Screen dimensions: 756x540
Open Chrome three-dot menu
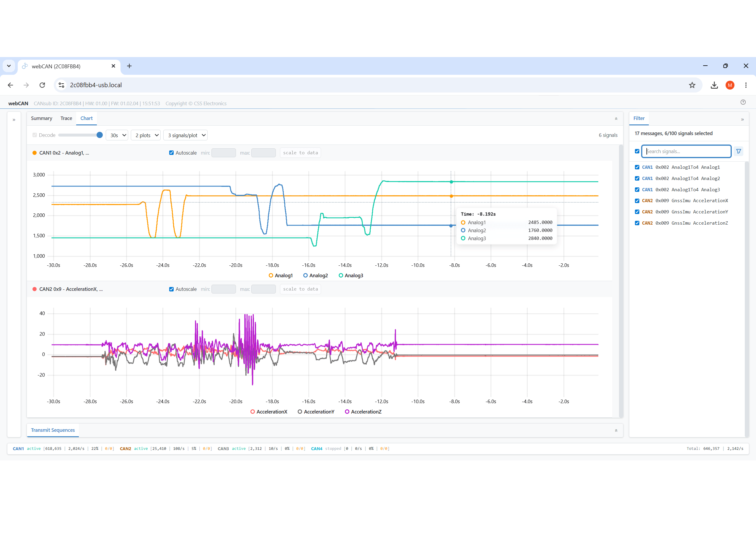coord(746,85)
